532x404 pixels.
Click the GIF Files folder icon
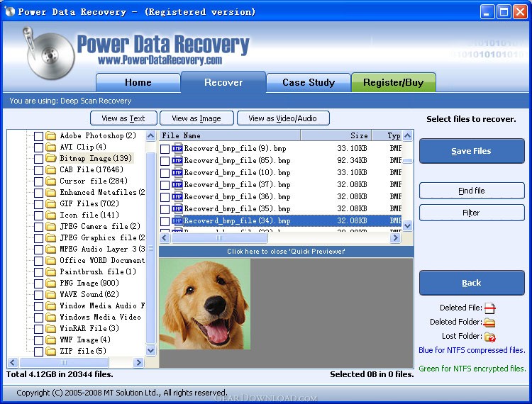(x=51, y=204)
